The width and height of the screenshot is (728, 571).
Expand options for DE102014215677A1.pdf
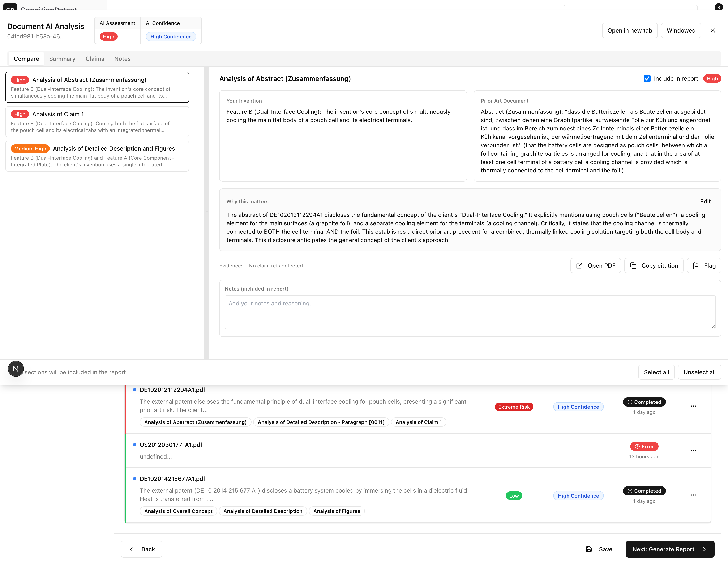[x=693, y=495]
